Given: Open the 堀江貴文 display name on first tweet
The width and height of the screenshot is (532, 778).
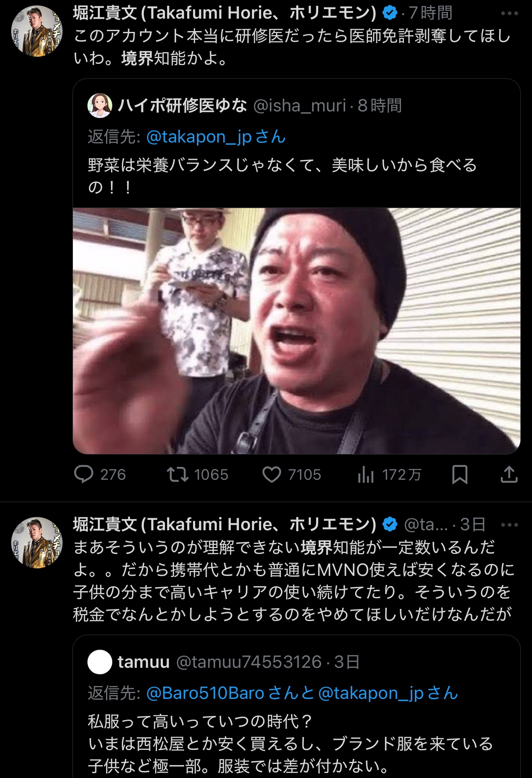Looking at the screenshot, I should (225, 13).
